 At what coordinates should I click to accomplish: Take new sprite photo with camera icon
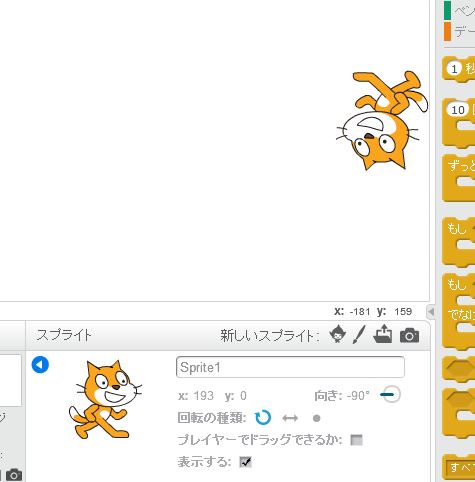409,335
